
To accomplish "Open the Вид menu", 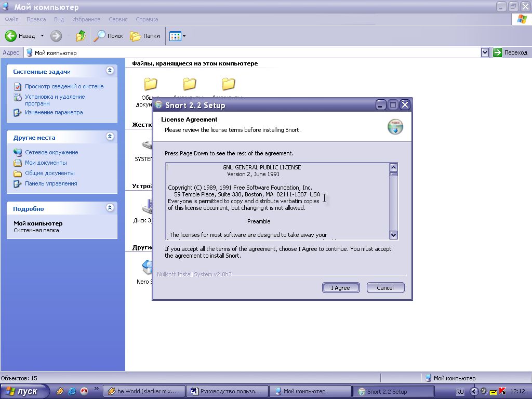I will [59, 19].
